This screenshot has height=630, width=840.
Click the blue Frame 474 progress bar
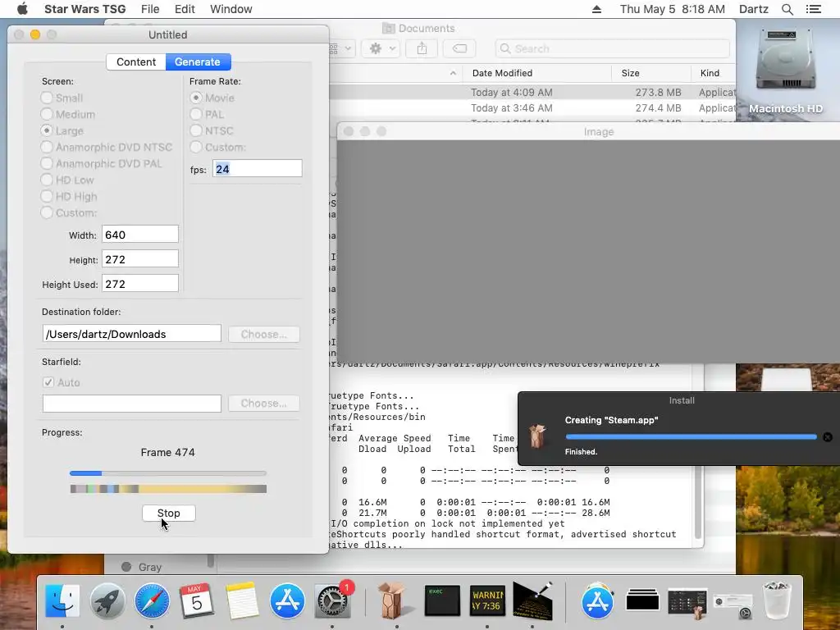(167, 473)
